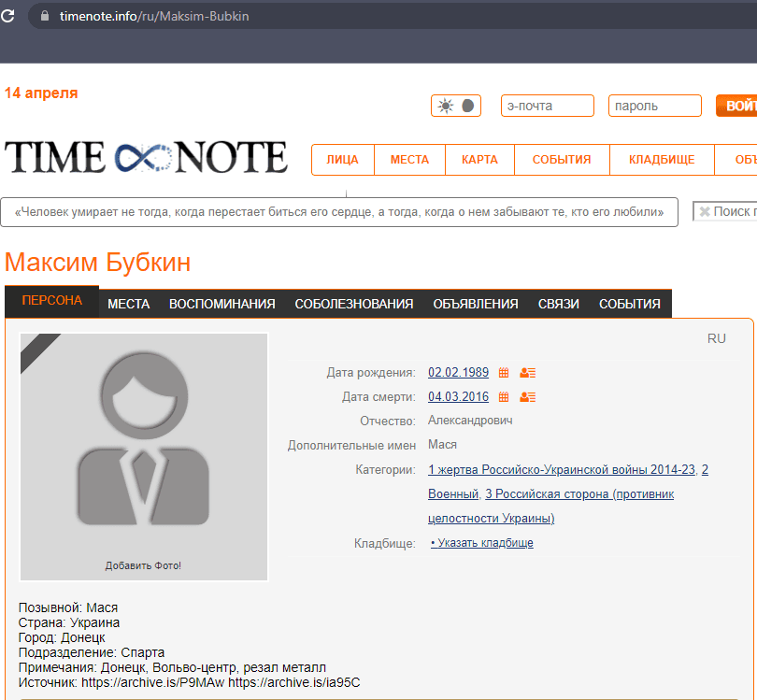Click the Источник archive.is line
Image resolution: width=757 pixels, height=700 pixels.
(189, 682)
